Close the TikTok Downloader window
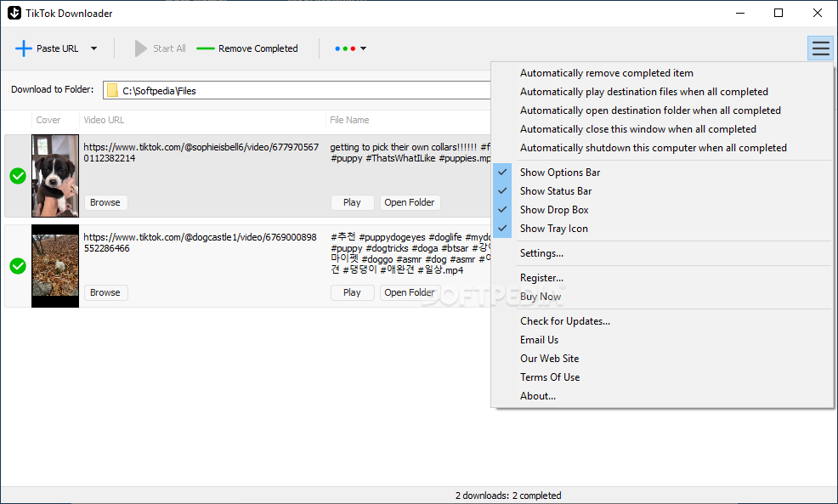This screenshot has height=504, width=838. pos(818,13)
